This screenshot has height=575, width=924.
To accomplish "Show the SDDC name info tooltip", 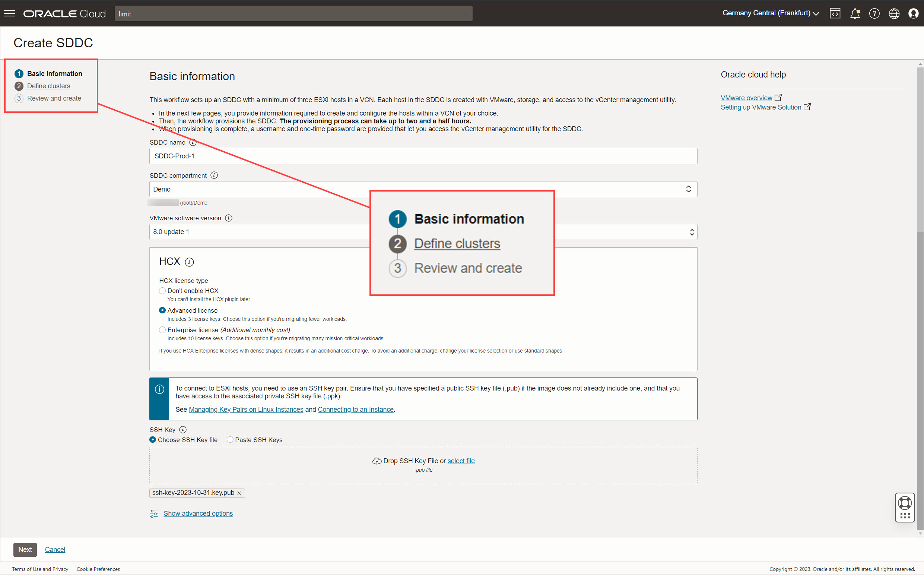I will click(x=193, y=143).
